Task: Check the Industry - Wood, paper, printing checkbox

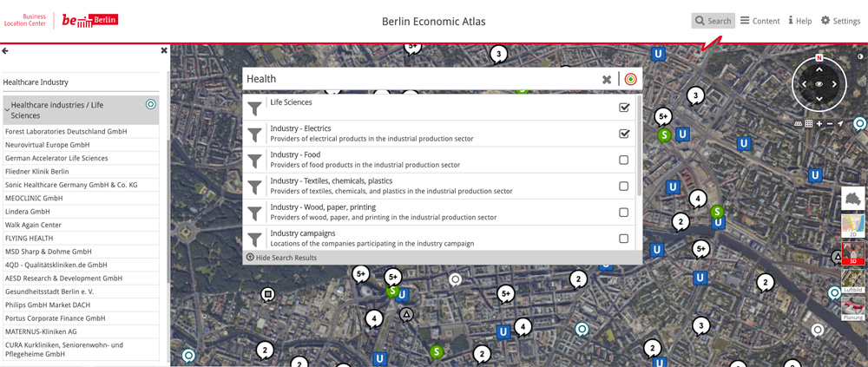Action: click(x=624, y=213)
